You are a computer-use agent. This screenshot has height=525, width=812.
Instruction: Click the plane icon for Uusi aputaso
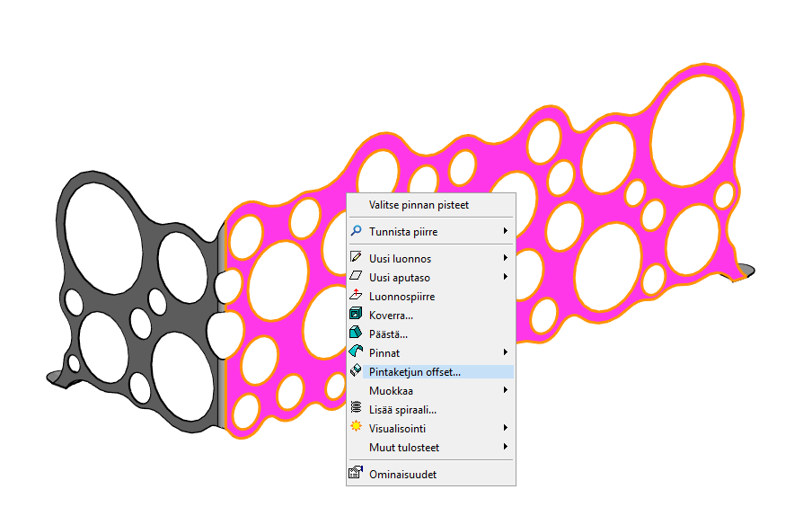[356, 277]
